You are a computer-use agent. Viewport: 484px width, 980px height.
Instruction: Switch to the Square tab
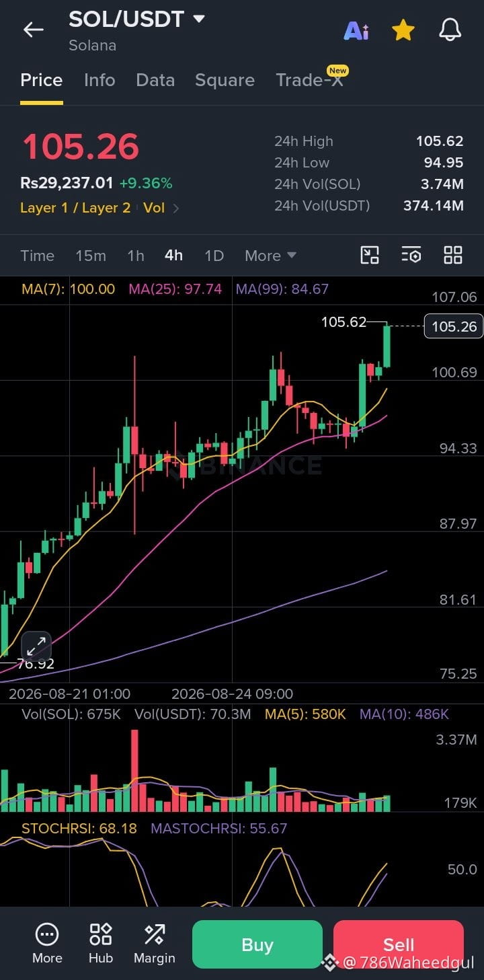coord(225,80)
